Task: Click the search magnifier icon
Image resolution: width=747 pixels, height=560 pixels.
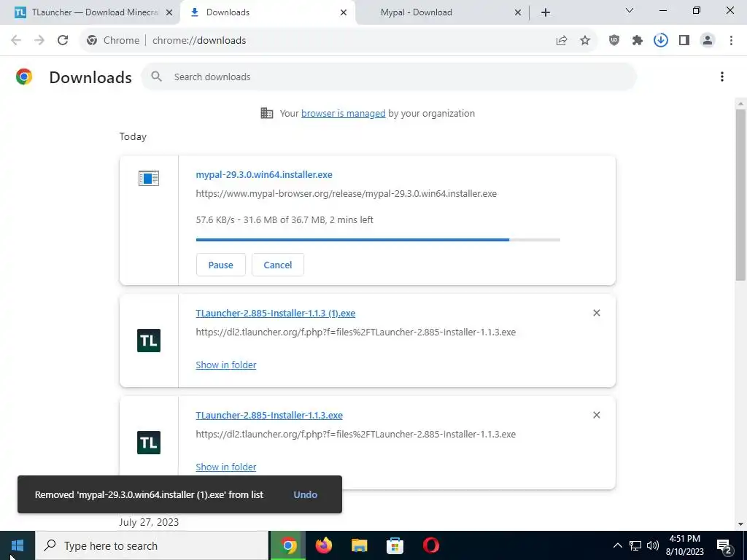Action: 156,77
